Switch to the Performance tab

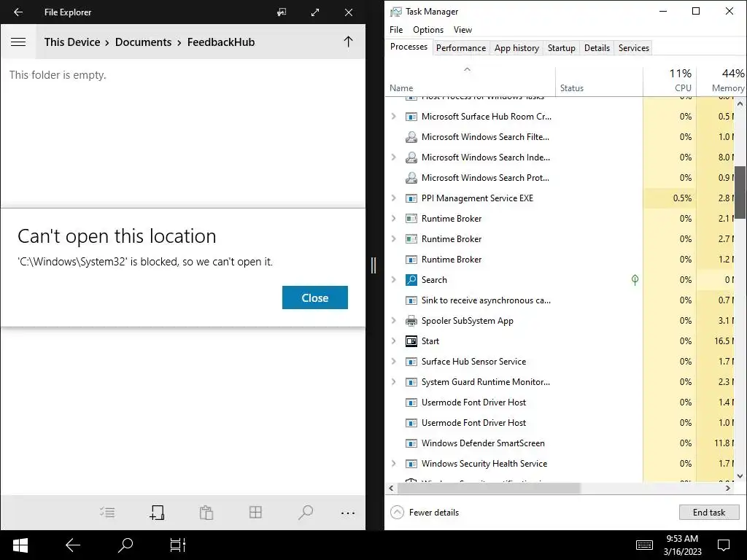tap(461, 48)
